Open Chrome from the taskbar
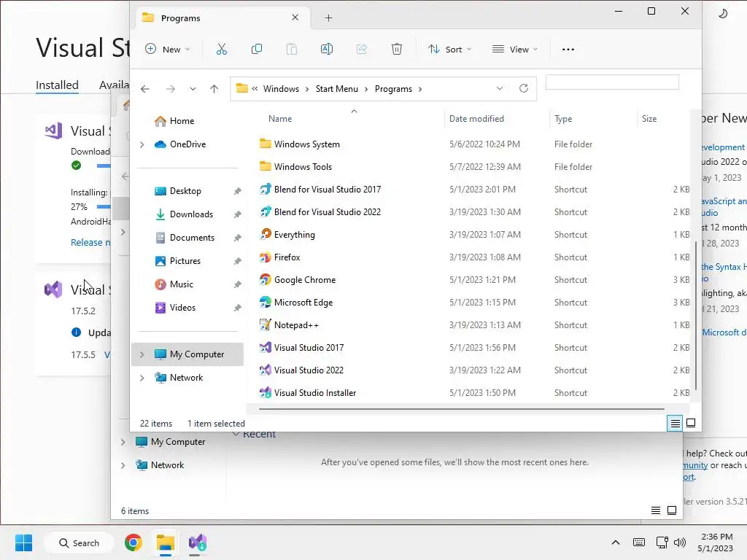Image resolution: width=747 pixels, height=560 pixels. 133,542
